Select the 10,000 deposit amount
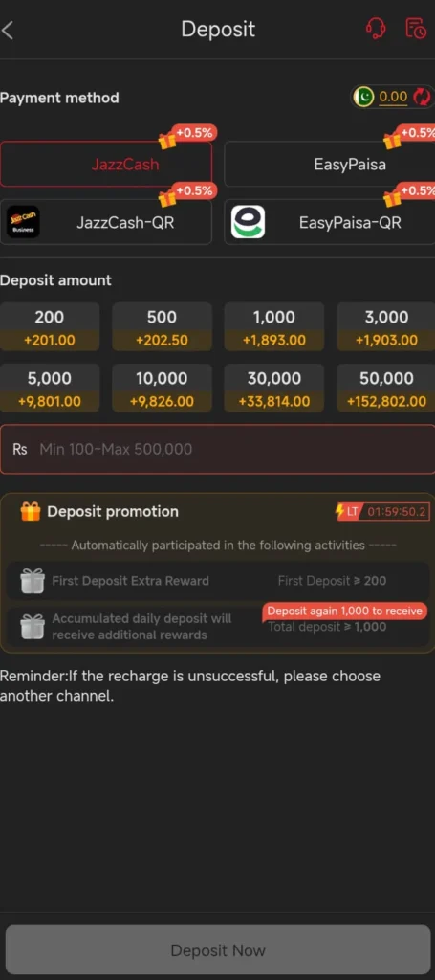The height and width of the screenshot is (980, 435). [162, 389]
